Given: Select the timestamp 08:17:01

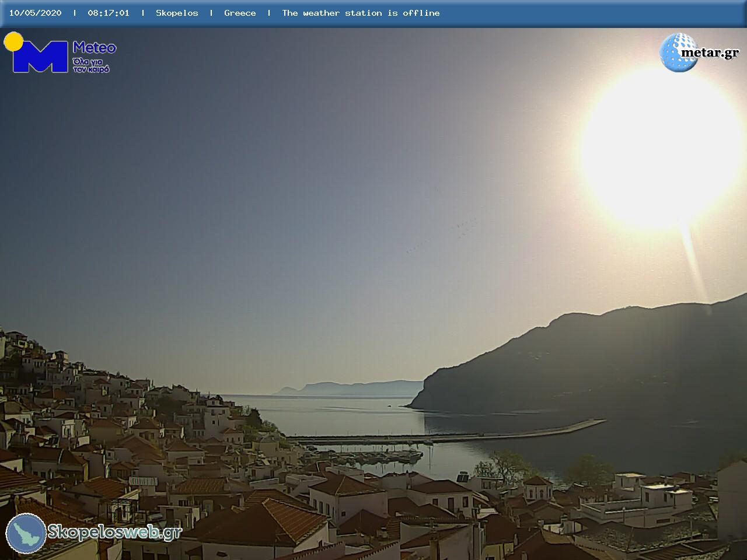Looking at the screenshot, I should [109, 13].
